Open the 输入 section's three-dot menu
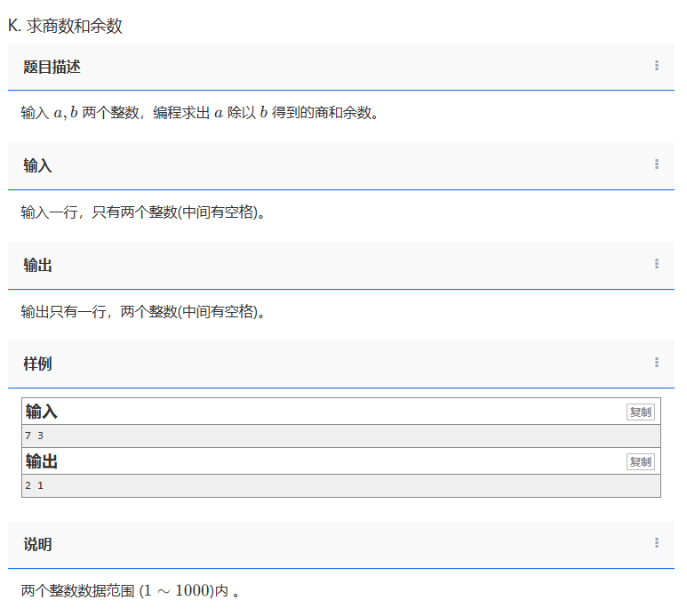Viewport: 687px width, 616px height. click(x=656, y=164)
